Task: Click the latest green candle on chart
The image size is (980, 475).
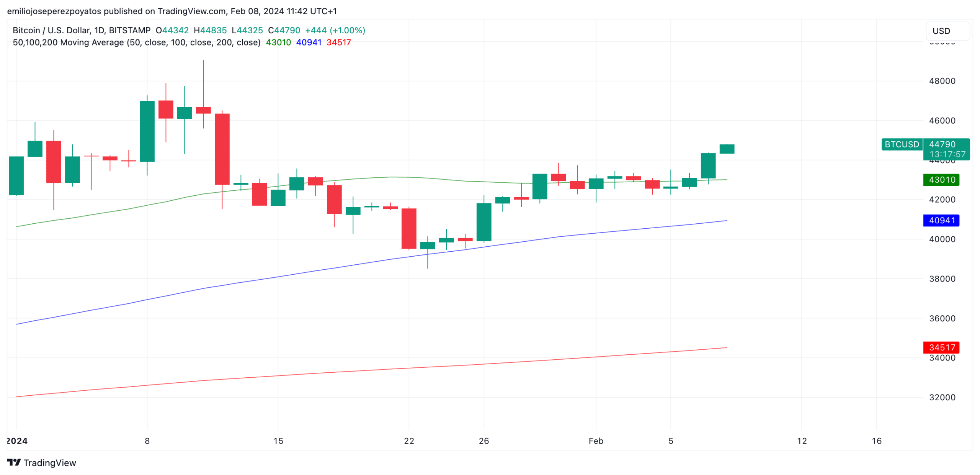Action: coord(727,149)
